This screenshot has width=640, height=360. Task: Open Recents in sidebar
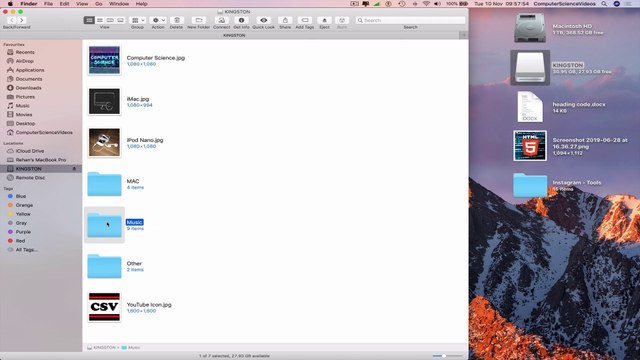click(25, 52)
